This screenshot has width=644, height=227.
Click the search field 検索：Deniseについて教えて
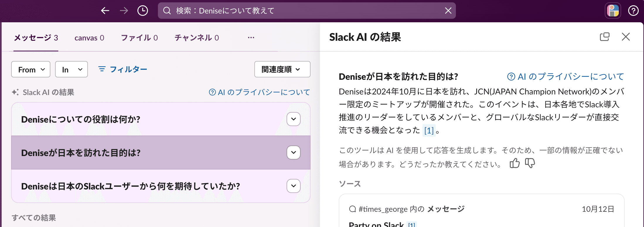(307, 11)
